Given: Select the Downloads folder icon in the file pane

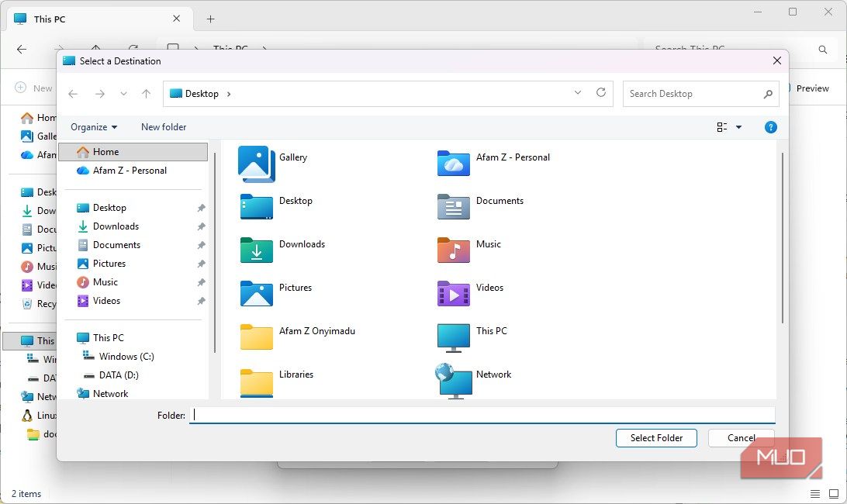Looking at the screenshot, I should click(257, 250).
